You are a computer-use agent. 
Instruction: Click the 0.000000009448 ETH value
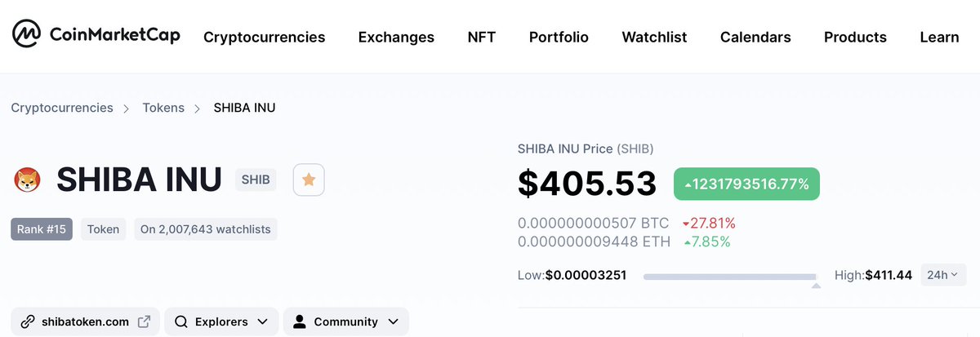(x=594, y=242)
